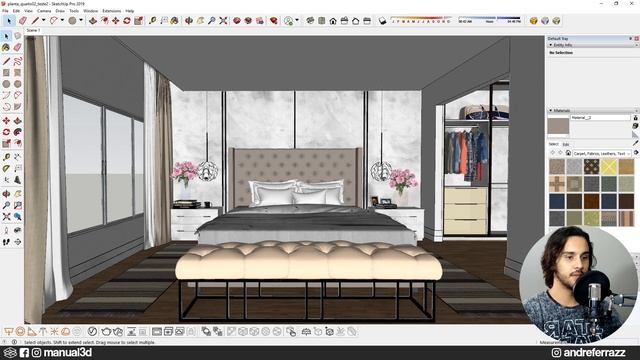Viewport: 640px width, 360px height.
Task: Open the Carpet, Fabrics, Leathers library dropdown
Action: 602,153
